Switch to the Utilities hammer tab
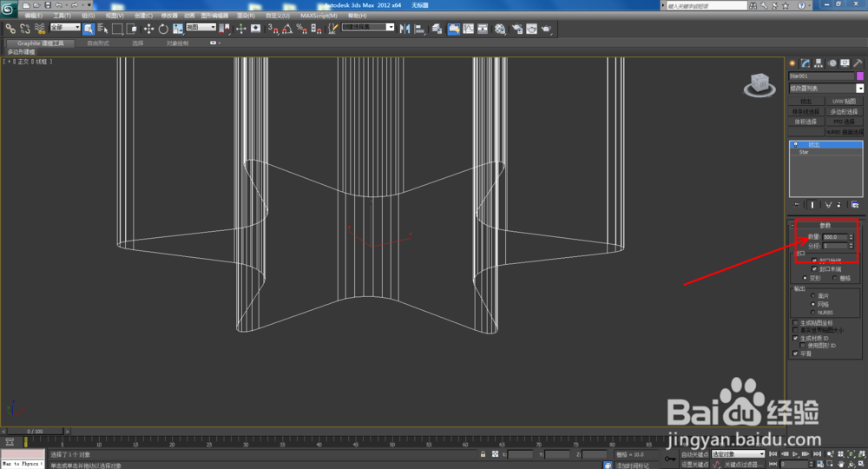 coord(858,63)
